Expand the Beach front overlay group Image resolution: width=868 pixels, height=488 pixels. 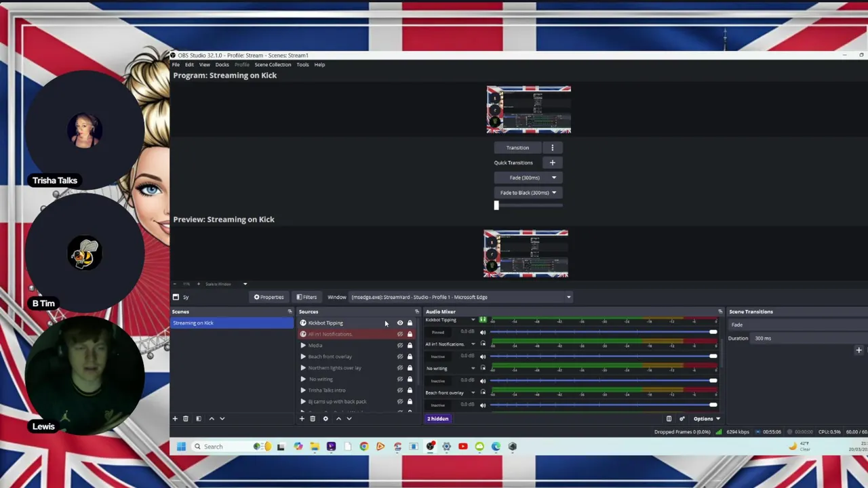tap(303, 357)
